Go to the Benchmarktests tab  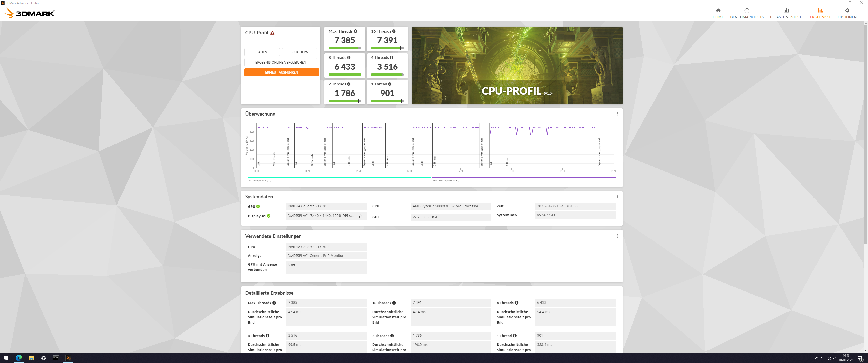(747, 13)
